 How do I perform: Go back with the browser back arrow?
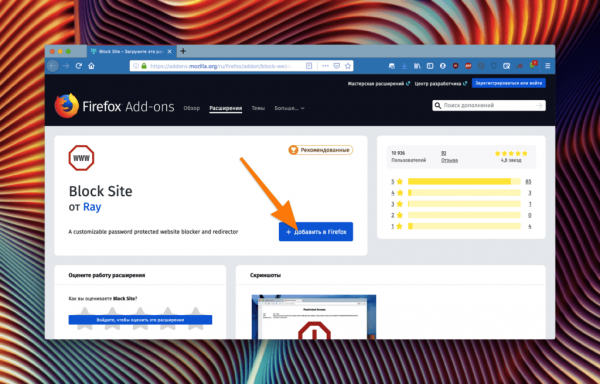coord(53,66)
